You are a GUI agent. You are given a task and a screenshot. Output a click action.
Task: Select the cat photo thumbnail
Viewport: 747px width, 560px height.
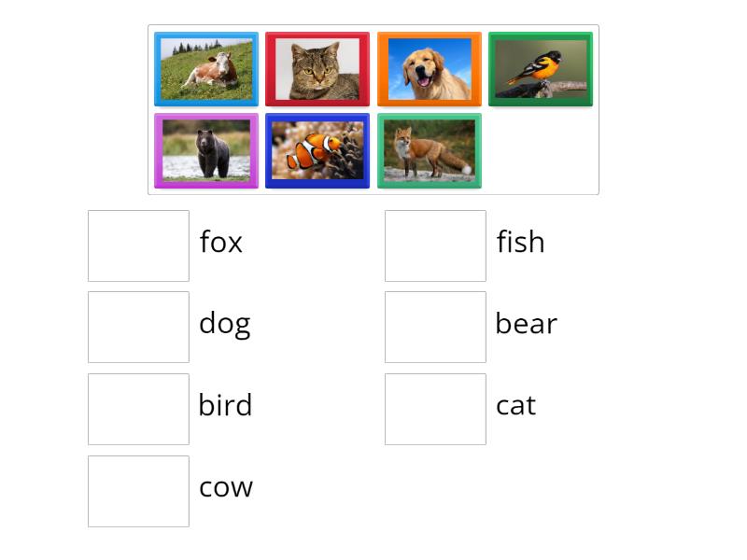pyautogui.click(x=317, y=68)
